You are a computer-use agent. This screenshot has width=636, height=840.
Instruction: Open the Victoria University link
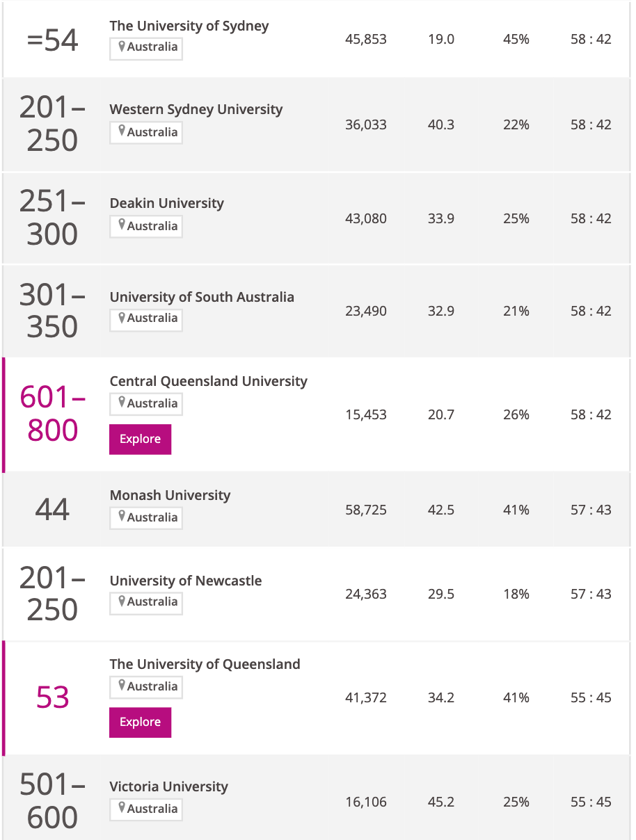168,786
